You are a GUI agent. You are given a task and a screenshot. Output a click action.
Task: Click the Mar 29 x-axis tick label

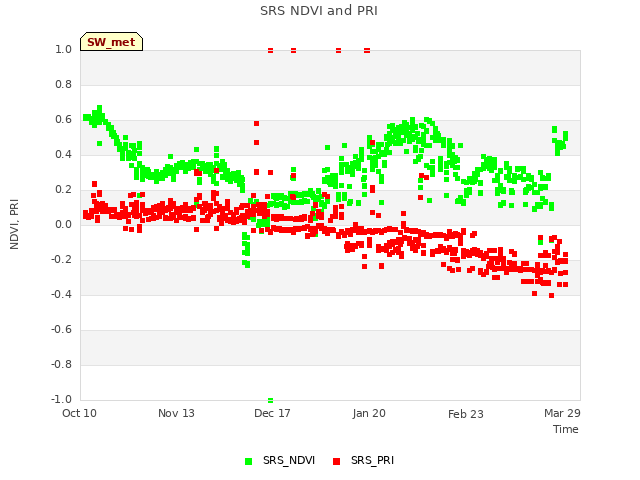click(562, 413)
